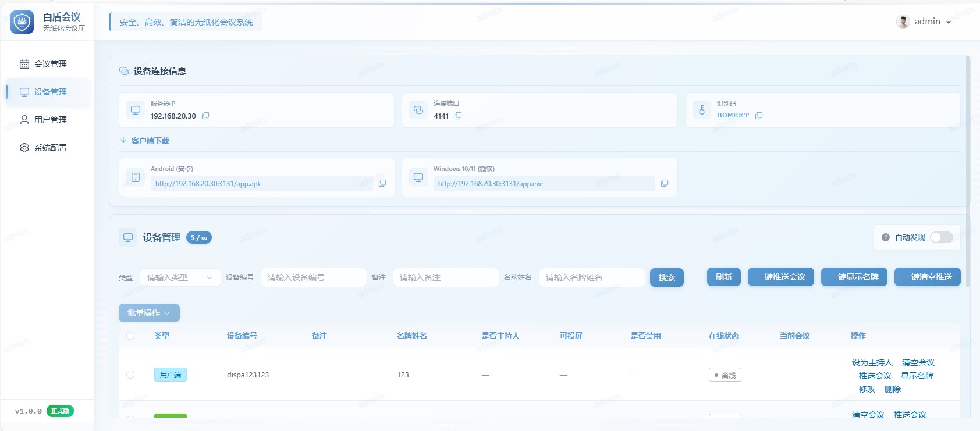
Task: Focus the 设备编号 device number input
Action: (314, 277)
